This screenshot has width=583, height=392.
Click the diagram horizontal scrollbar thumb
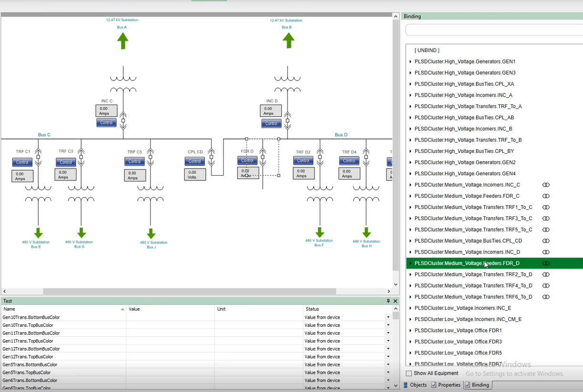tap(189, 291)
